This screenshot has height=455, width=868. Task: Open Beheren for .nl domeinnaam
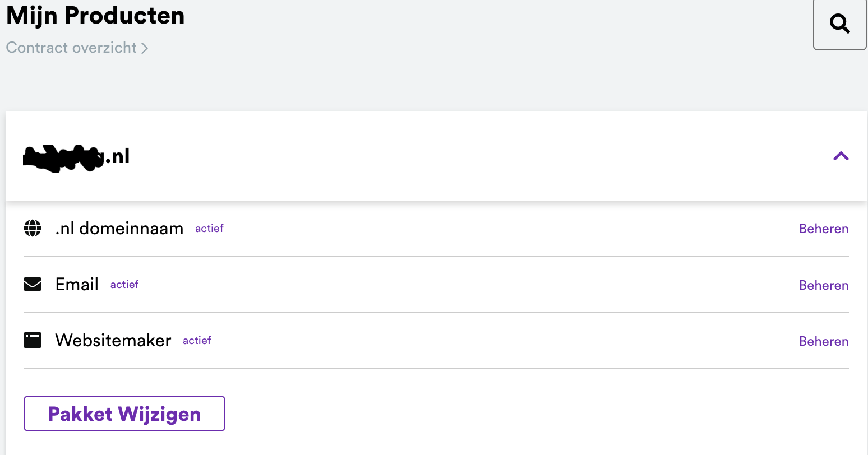[x=823, y=229]
